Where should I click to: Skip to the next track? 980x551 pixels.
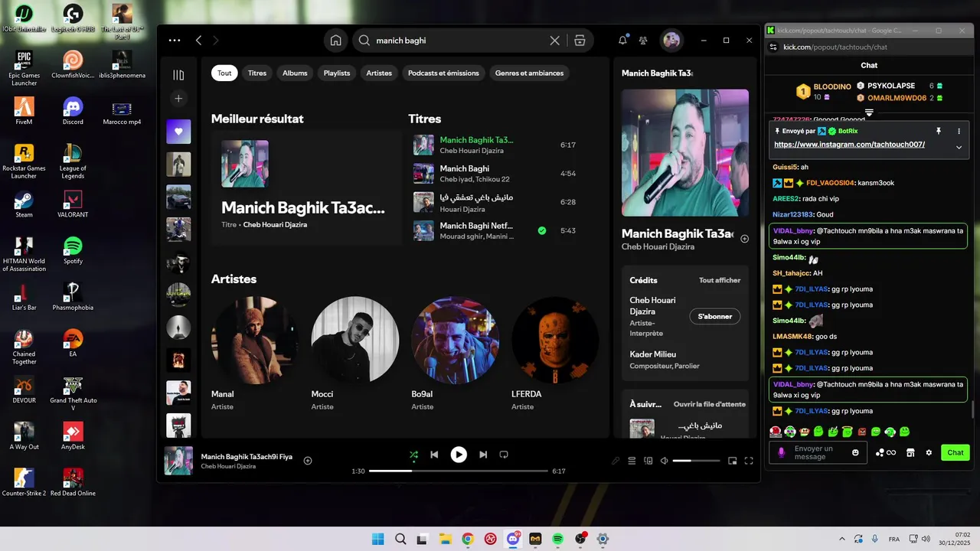483,455
